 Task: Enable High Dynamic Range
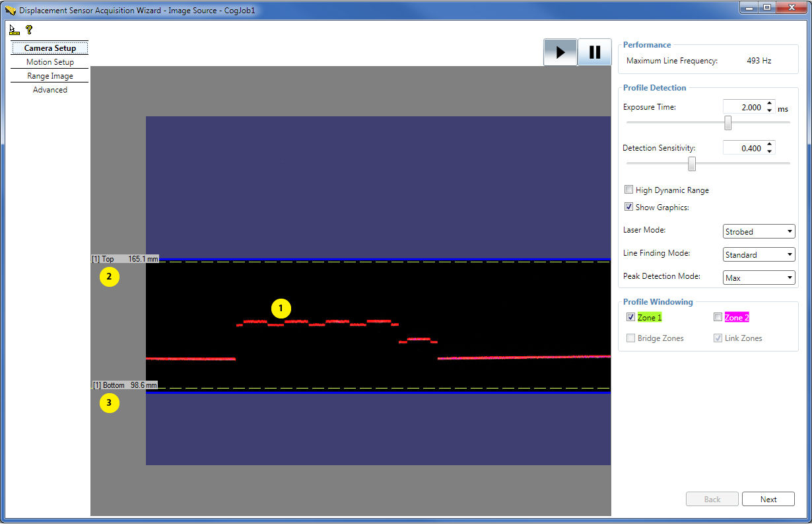(x=628, y=190)
